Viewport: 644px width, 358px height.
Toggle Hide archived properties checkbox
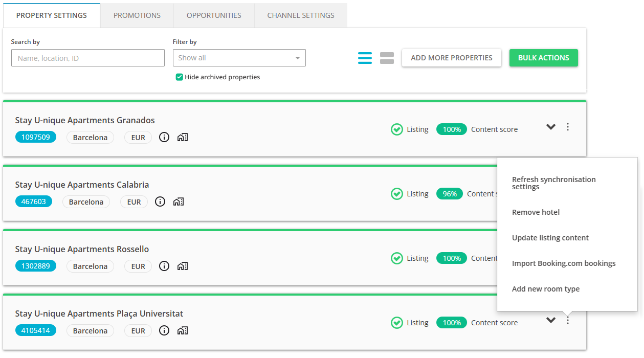179,77
